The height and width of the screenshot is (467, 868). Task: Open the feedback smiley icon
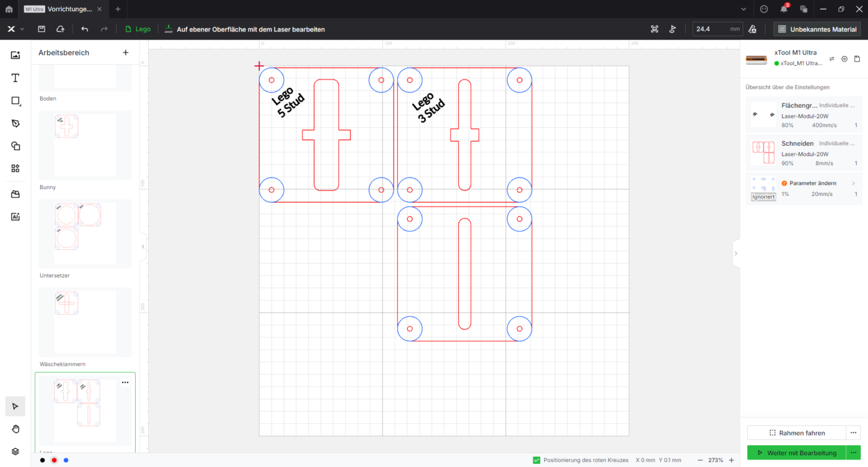[x=764, y=9]
